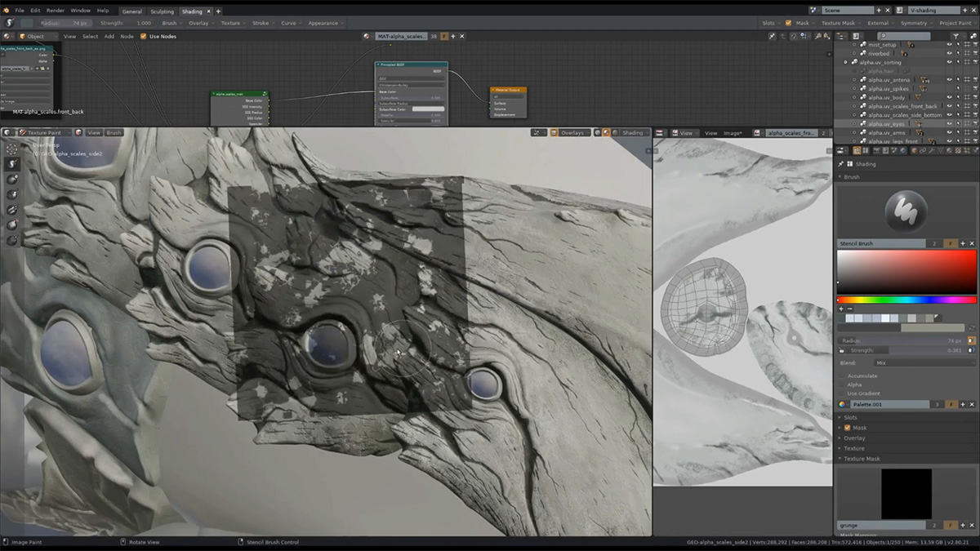Add a new workspace with the plus tab
The width and height of the screenshot is (980, 551).
click(x=218, y=11)
